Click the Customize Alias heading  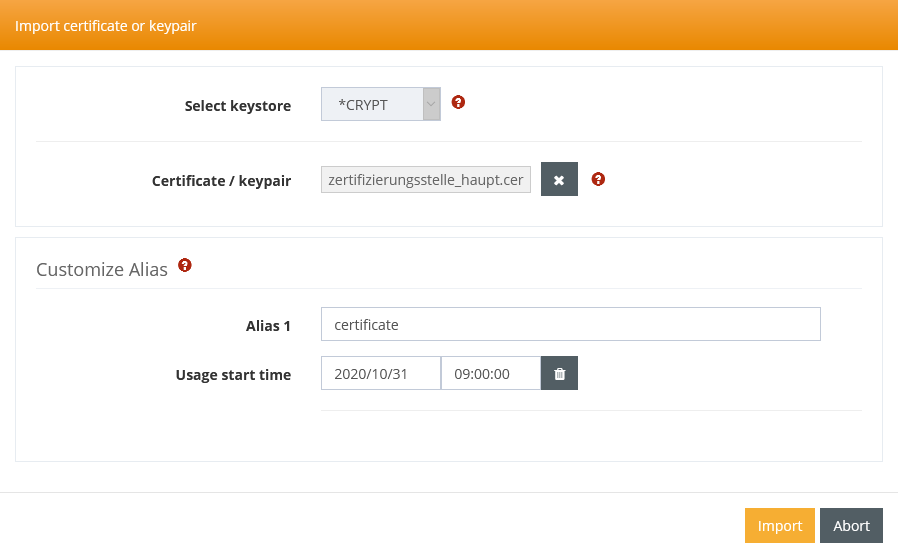coord(101,269)
